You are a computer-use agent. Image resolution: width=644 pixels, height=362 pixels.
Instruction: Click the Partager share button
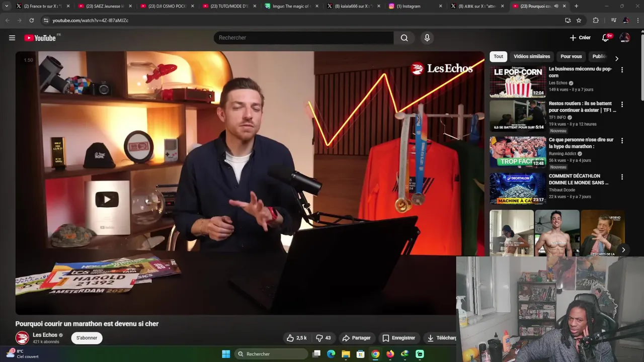(x=356, y=338)
